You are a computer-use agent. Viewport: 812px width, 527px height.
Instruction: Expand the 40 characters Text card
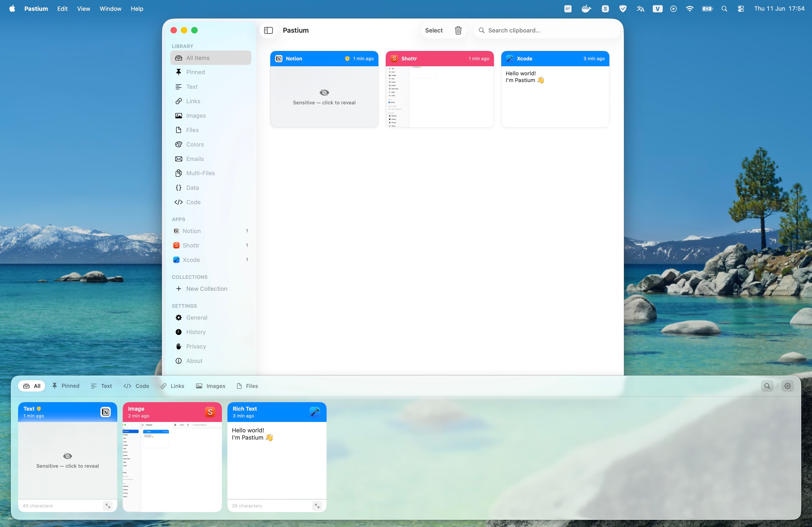click(x=108, y=506)
